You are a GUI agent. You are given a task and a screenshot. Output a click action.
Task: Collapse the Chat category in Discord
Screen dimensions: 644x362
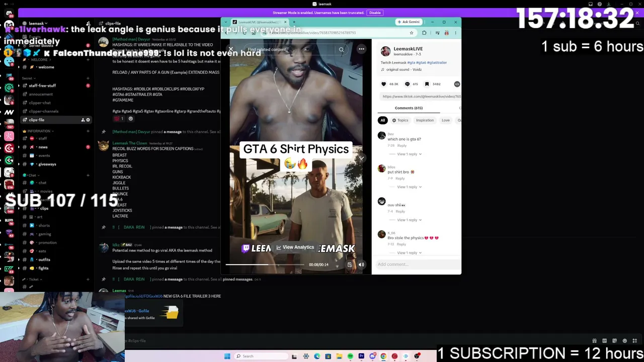pos(32,175)
